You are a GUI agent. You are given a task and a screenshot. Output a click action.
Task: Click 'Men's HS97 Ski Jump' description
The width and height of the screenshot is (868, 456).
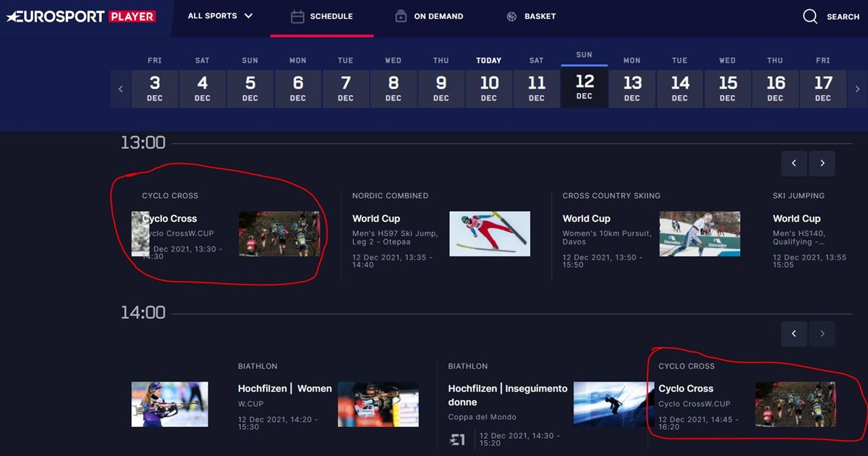[393, 237]
